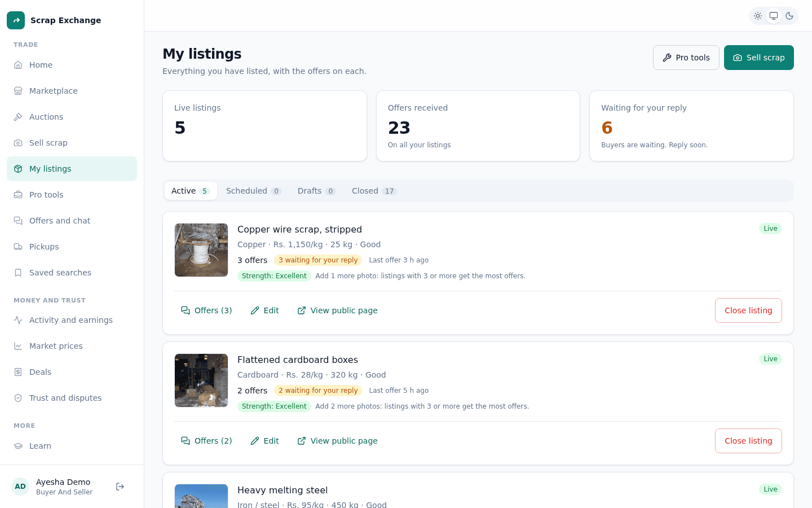Click the "Waiting for your reply" stat card
The height and width of the screenshot is (508, 812).
[x=691, y=126]
